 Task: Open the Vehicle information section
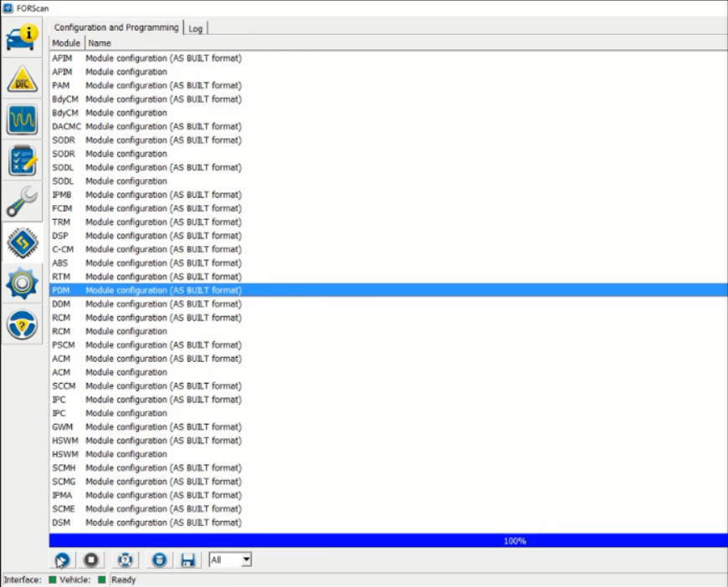[22, 38]
